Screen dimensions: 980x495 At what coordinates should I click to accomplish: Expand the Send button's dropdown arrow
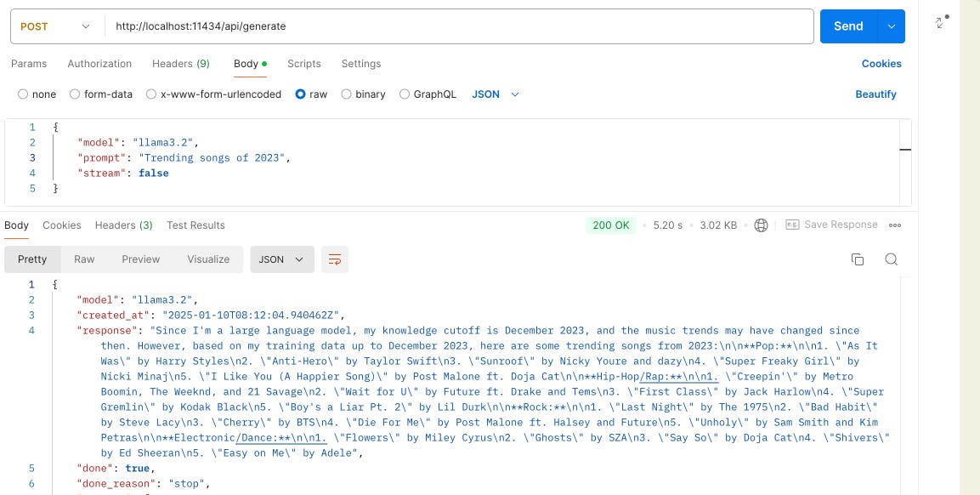click(892, 26)
